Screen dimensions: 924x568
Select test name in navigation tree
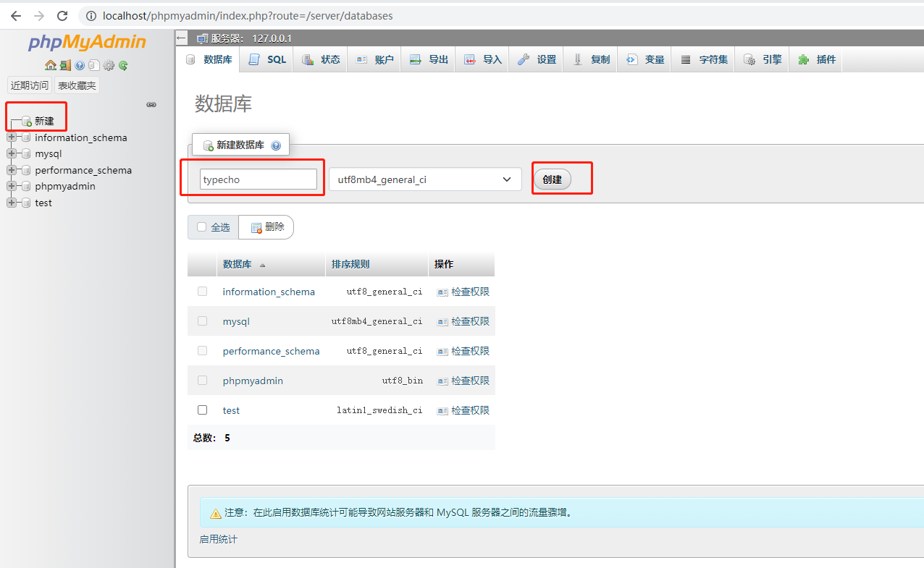tap(43, 203)
